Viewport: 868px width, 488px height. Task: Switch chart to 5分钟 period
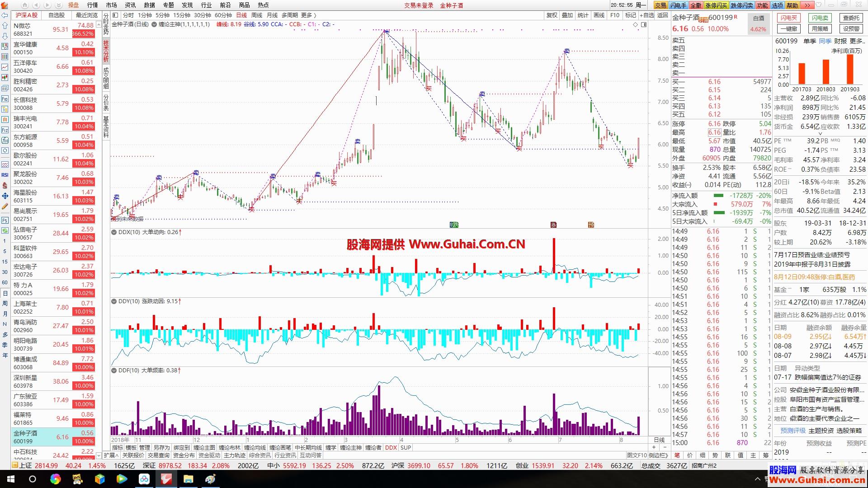pyautogui.click(x=163, y=15)
